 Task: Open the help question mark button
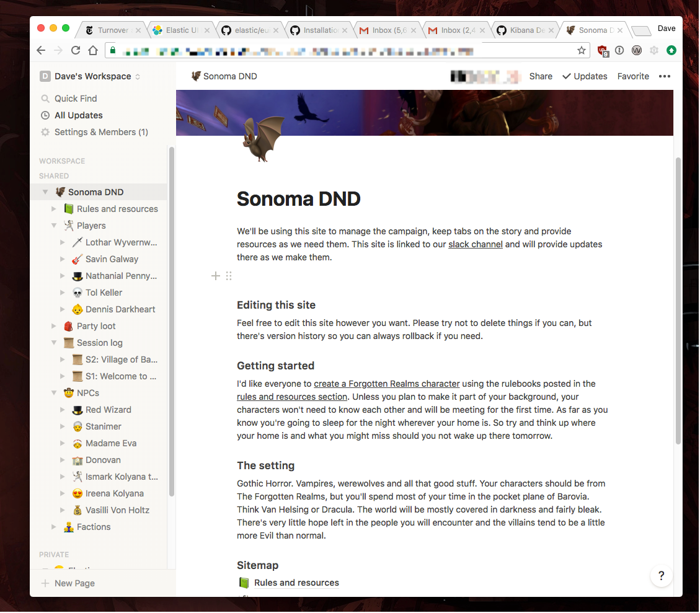(661, 576)
